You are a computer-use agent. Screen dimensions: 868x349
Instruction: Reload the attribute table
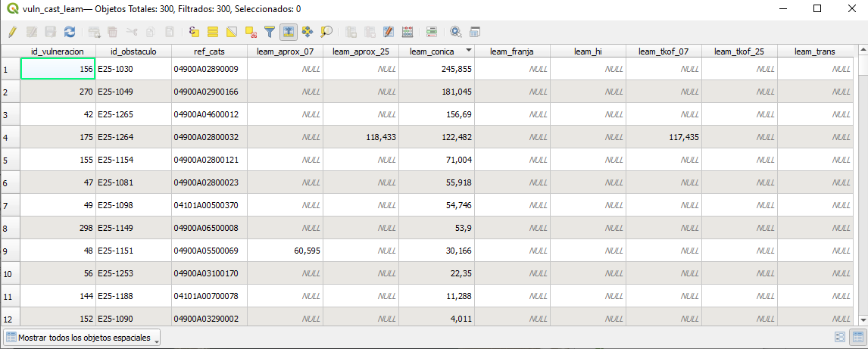(69, 32)
